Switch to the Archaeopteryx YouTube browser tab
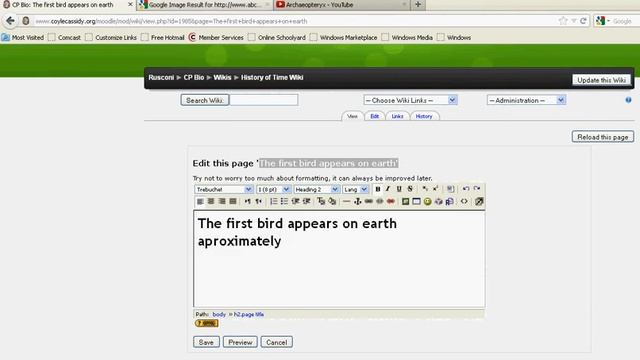 (x=341, y=5)
